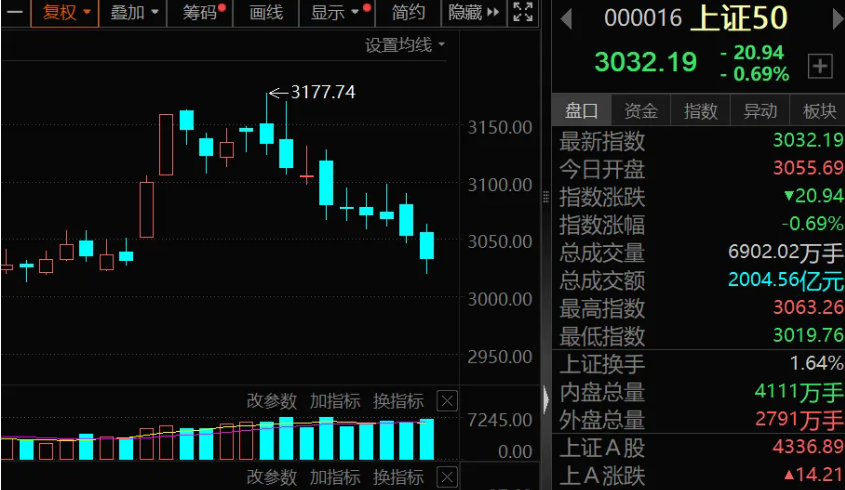845x490 pixels.
Task: Close the volume indicator panel
Action: click(x=447, y=401)
